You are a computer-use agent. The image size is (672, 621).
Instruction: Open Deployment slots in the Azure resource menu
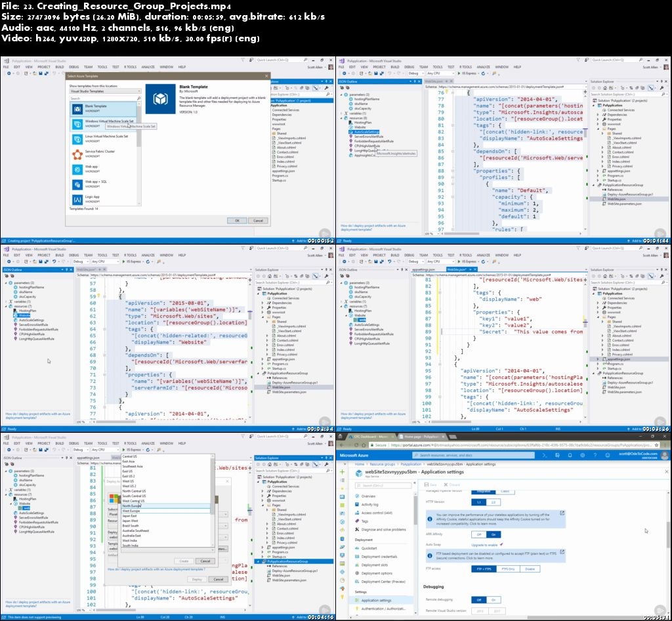click(x=376, y=565)
